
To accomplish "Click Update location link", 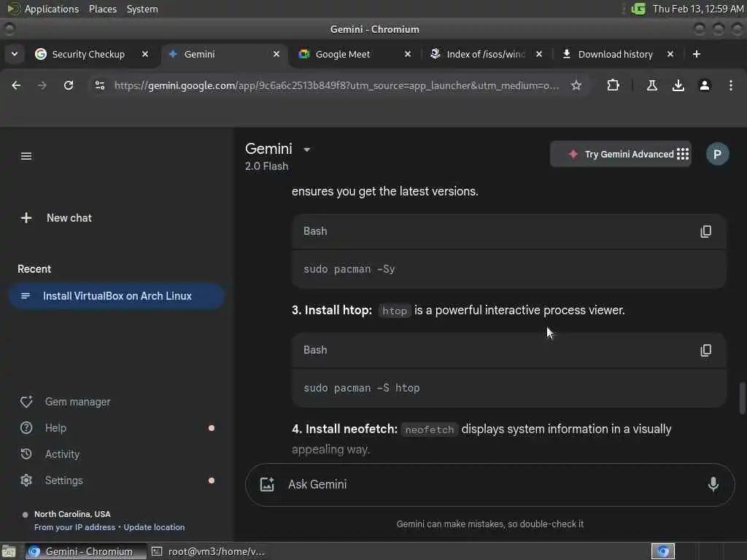I will pos(154,527).
